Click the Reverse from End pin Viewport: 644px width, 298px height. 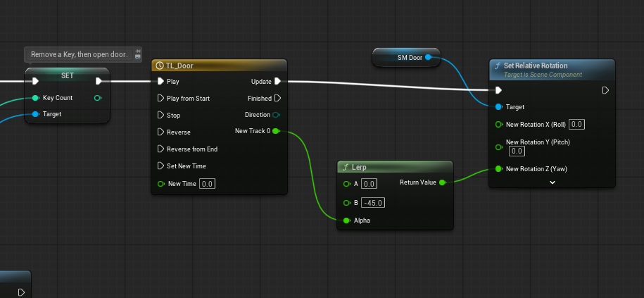(x=160, y=149)
